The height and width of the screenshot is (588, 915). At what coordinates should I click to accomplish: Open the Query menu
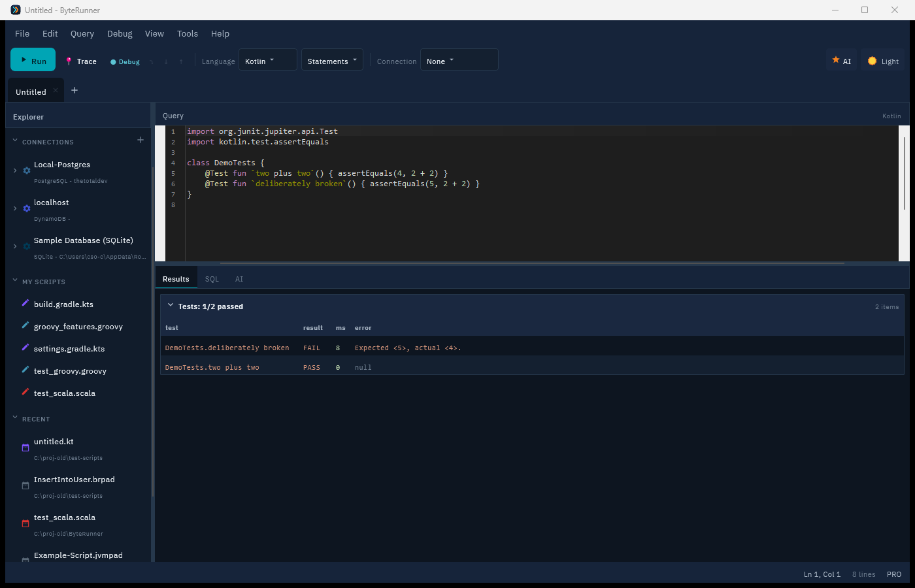tap(82, 34)
